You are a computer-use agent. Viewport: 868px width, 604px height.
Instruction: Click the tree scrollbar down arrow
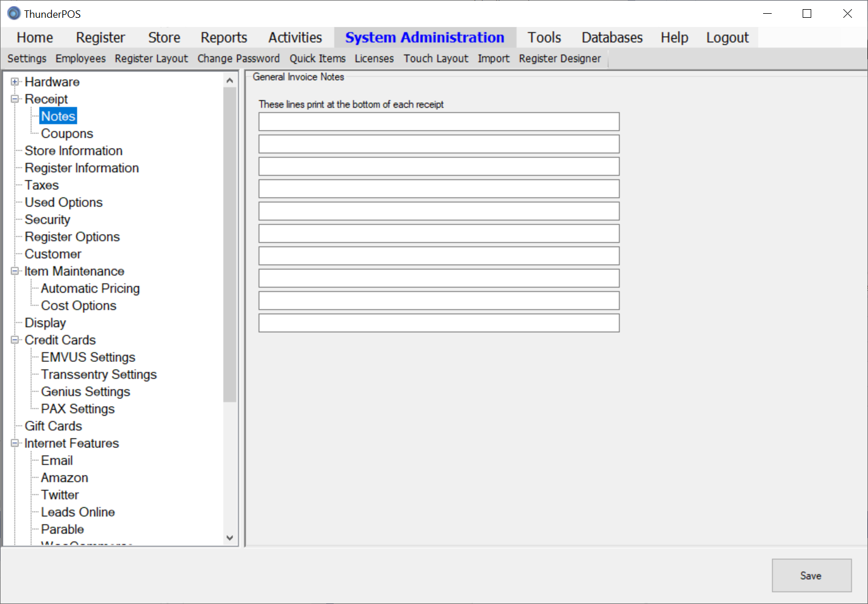coord(230,538)
